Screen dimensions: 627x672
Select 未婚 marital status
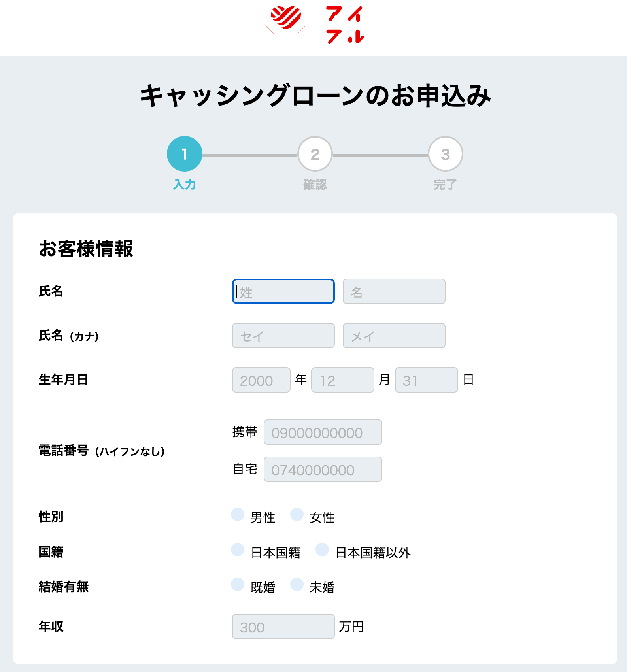[297, 584]
